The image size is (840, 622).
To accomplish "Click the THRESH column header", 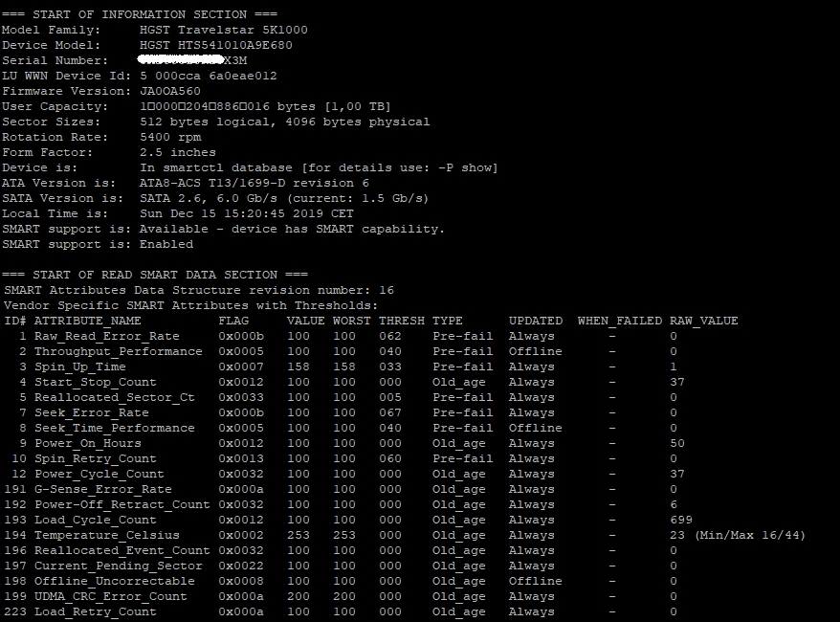I will tap(402, 321).
